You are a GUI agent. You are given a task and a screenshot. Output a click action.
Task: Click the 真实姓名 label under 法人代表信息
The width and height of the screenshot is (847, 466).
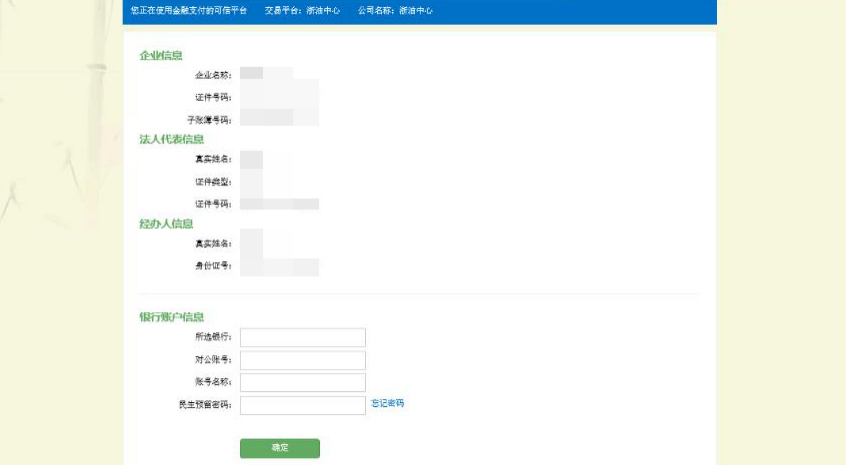coord(213,159)
